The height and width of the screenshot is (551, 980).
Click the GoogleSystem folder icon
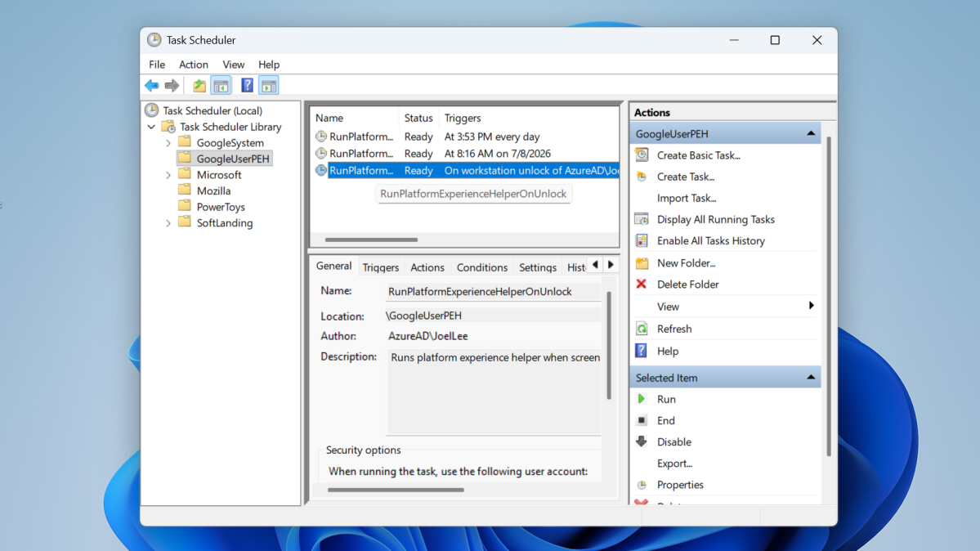pos(185,142)
